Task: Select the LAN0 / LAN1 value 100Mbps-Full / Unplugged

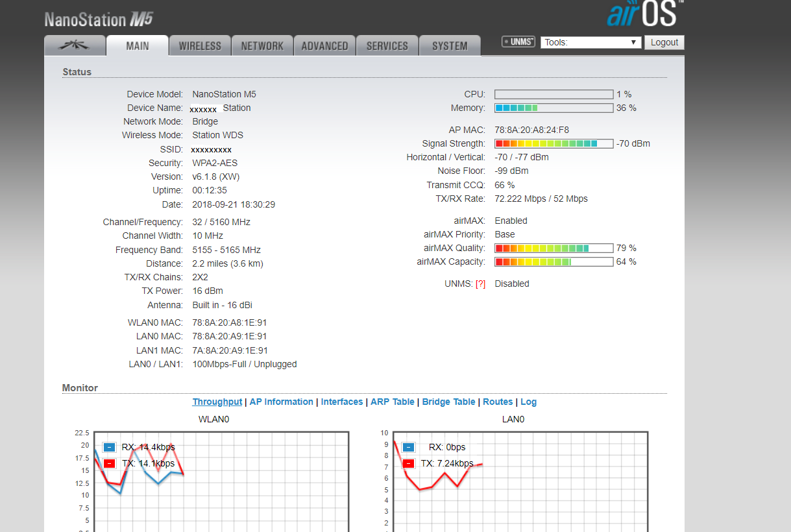Action: pyautogui.click(x=245, y=364)
